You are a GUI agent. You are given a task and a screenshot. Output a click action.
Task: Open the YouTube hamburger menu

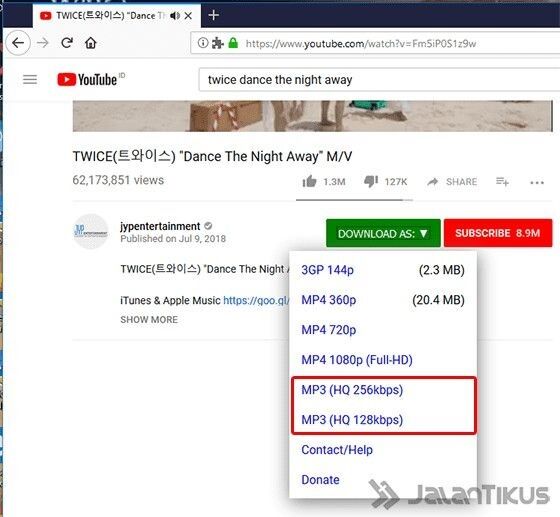click(30, 79)
